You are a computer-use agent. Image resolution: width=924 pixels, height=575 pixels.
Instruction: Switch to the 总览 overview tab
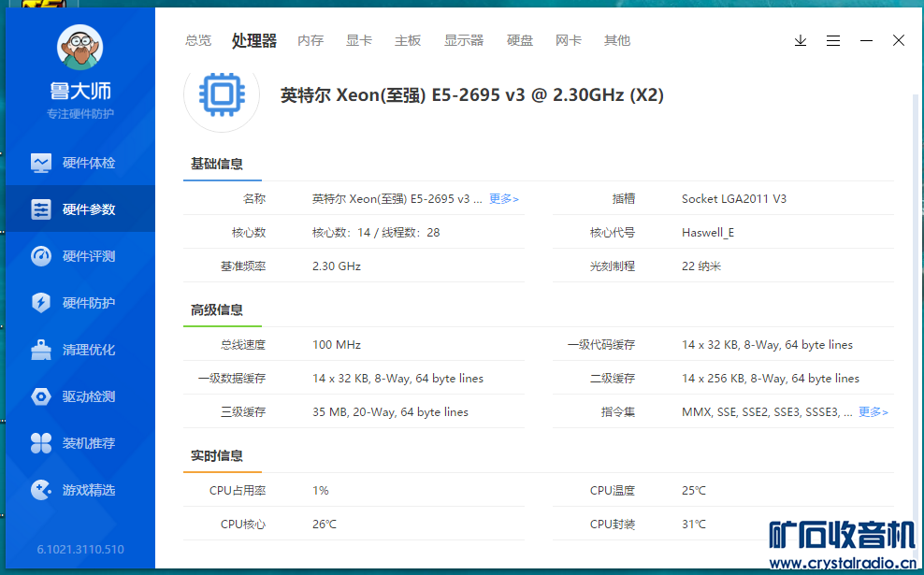click(198, 41)
